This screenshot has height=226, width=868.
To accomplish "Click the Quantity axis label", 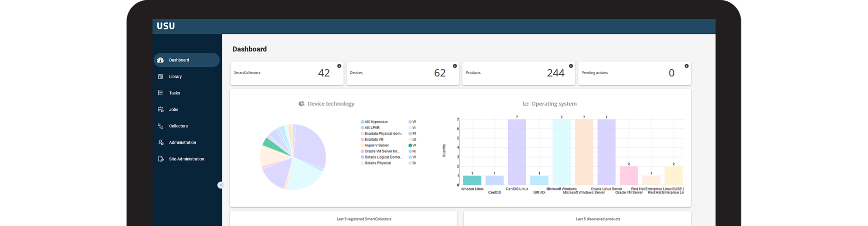I will (444, 151).
